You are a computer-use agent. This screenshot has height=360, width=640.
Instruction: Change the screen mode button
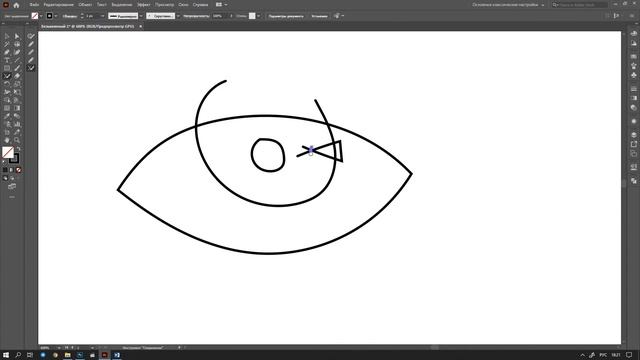click(12, 187)
